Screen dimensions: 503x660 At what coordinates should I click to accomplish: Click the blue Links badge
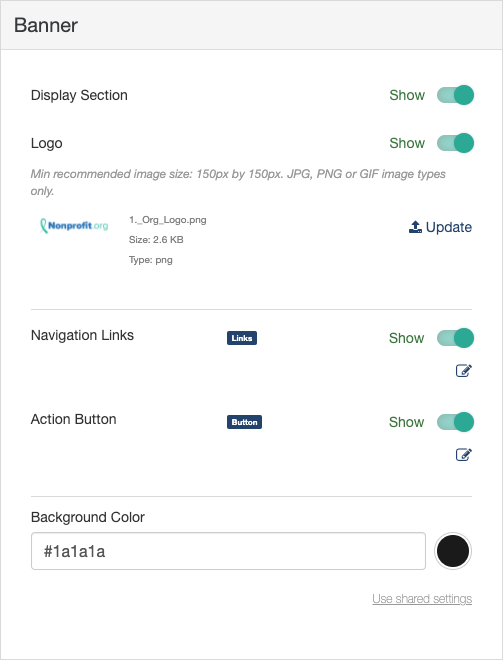242,338
